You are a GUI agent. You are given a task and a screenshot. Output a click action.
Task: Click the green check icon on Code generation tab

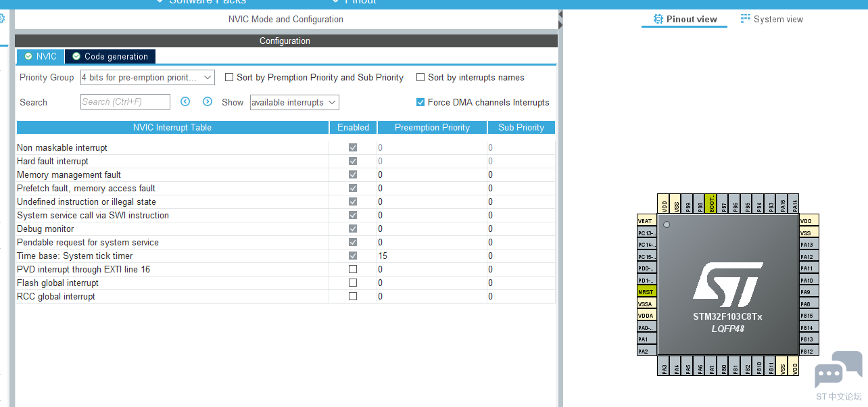[76, 56]
